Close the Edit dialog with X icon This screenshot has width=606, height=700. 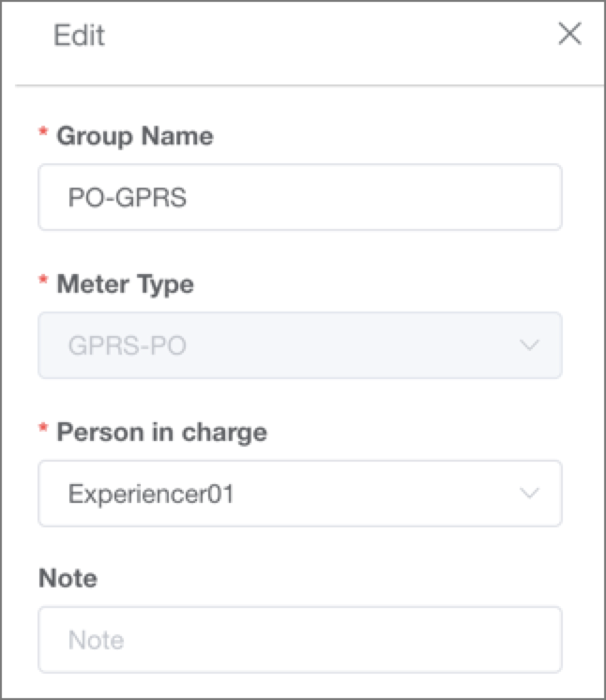[569, 34]
